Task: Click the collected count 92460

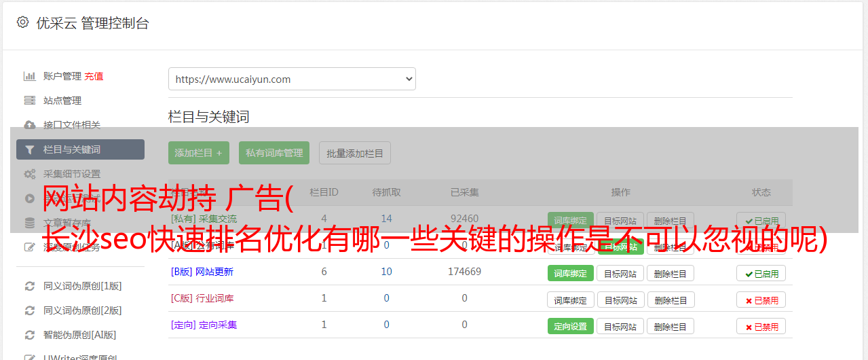Action: [x=464, y=219]
